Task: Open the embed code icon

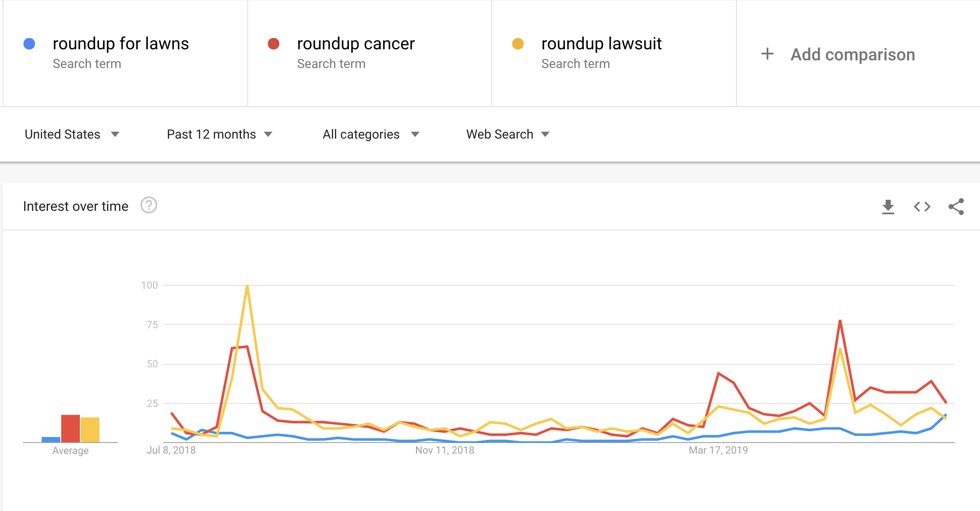Action: click(922, 207)
